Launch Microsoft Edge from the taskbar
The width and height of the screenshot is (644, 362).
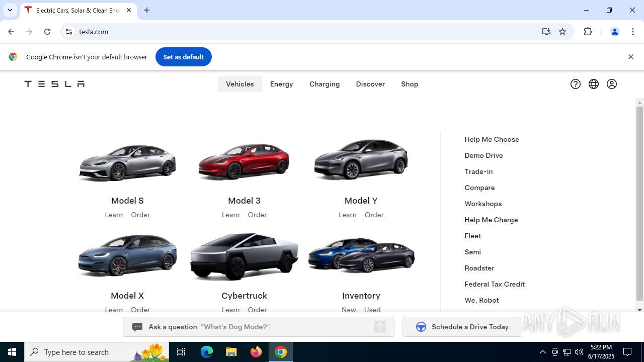(207, 352)
